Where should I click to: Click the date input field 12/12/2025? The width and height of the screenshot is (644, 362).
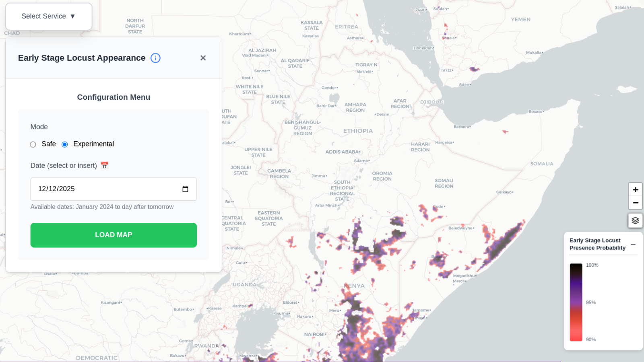105,189
